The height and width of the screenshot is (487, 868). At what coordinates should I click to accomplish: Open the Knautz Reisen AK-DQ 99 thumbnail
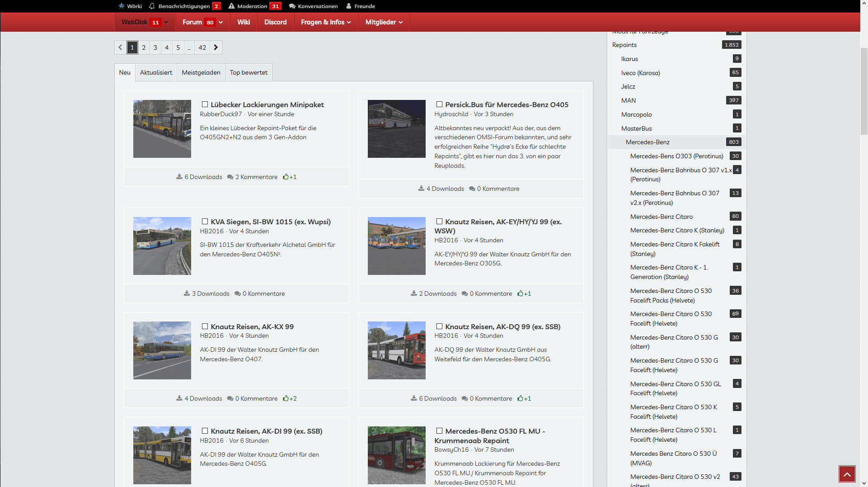[x=396, y=350]
